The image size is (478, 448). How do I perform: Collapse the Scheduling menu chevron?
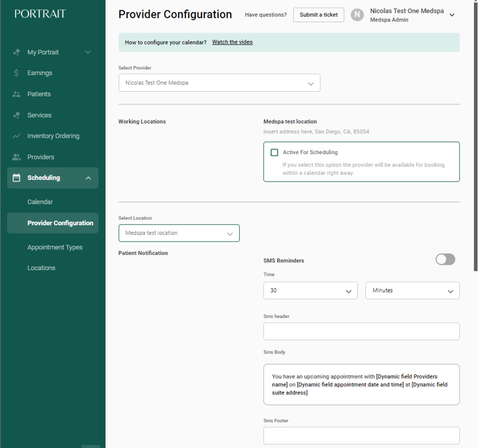point(88,178)
